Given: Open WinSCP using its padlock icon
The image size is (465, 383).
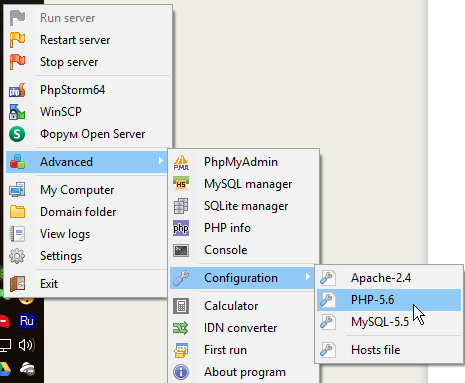Looking at the screenshot, I should [x=17, y=112].
